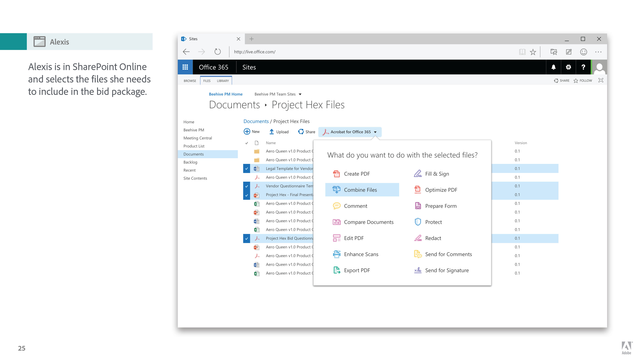
Task: Open Recent in left navigation
Action: click(190, 170)
